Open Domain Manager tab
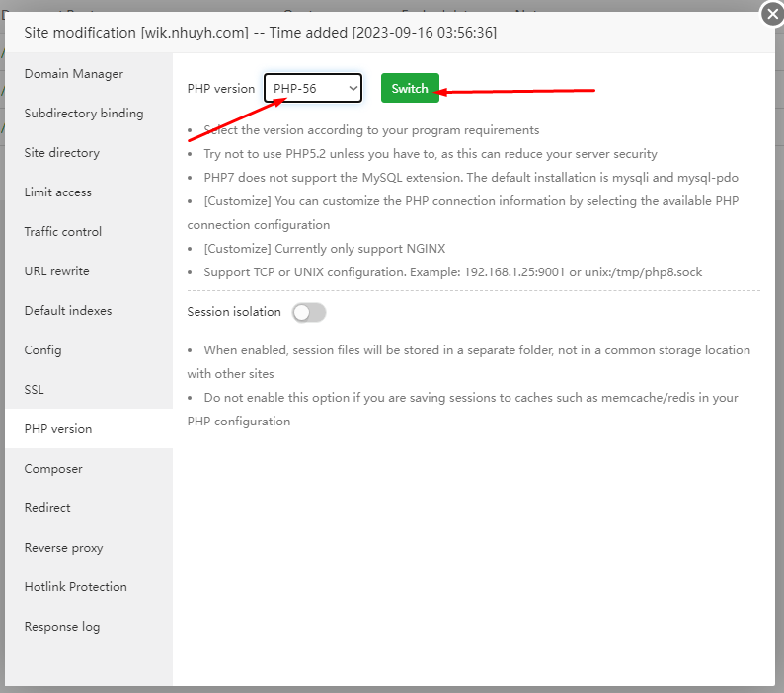 coord(89,73)
